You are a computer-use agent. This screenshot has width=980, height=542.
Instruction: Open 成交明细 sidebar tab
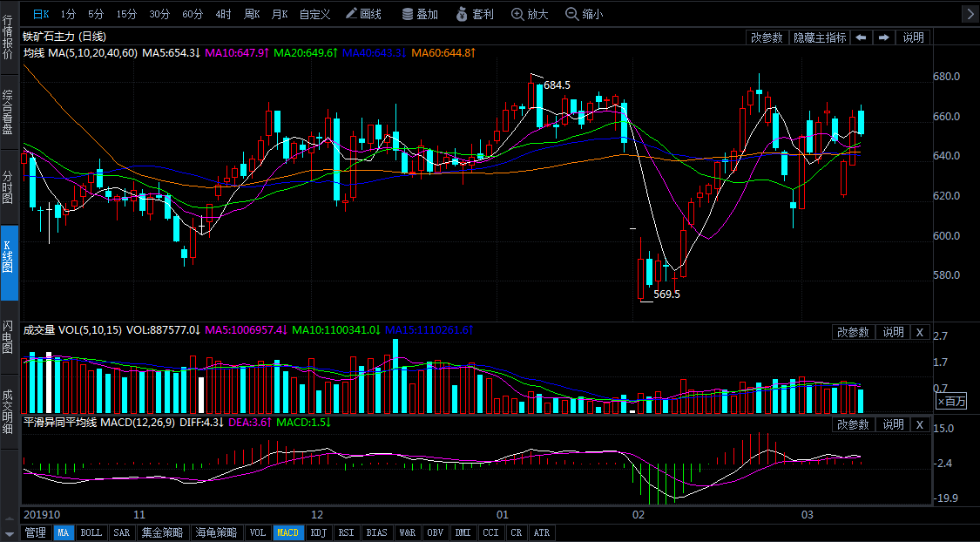(x=9, y=412)
